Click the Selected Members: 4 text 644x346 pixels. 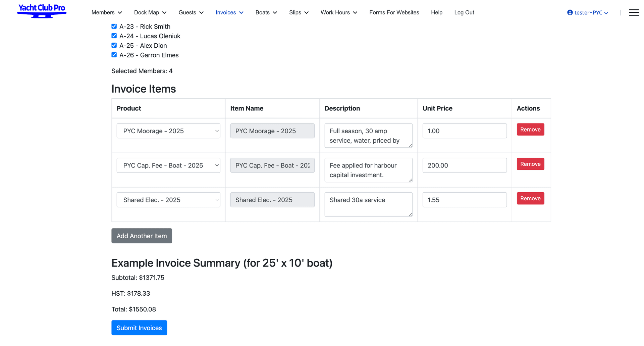(142, 71)
